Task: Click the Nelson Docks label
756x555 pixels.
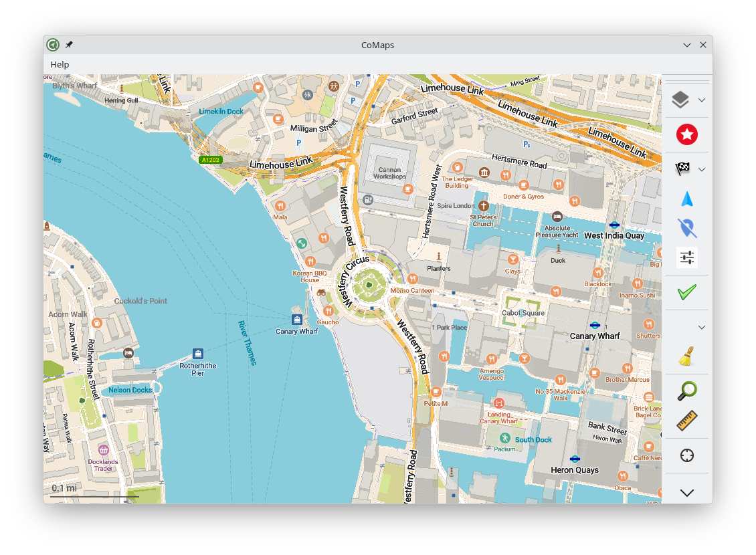Action: (x=130, y=390)
